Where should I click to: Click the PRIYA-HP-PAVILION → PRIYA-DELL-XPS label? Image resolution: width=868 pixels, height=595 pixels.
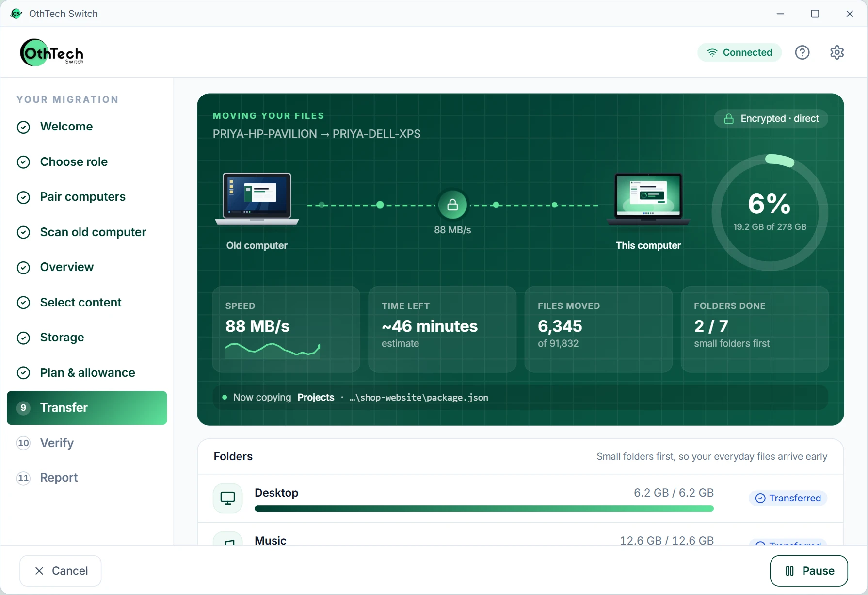[317, 134]
